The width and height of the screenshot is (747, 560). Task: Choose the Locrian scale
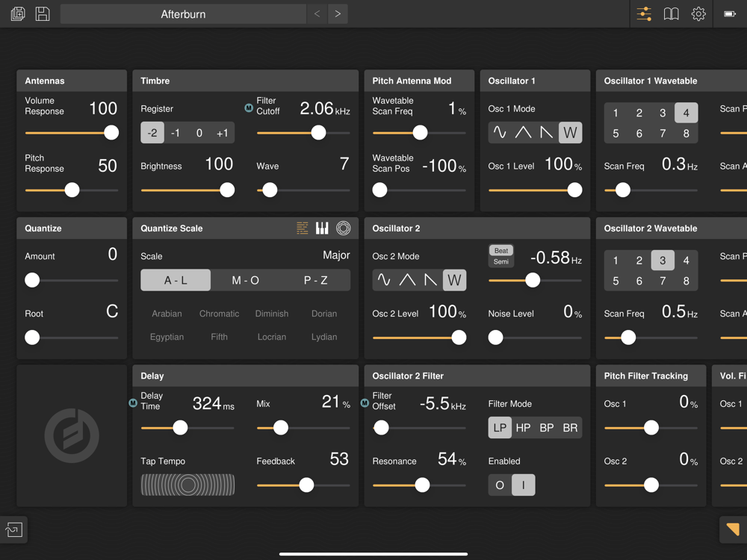point(272,337)
